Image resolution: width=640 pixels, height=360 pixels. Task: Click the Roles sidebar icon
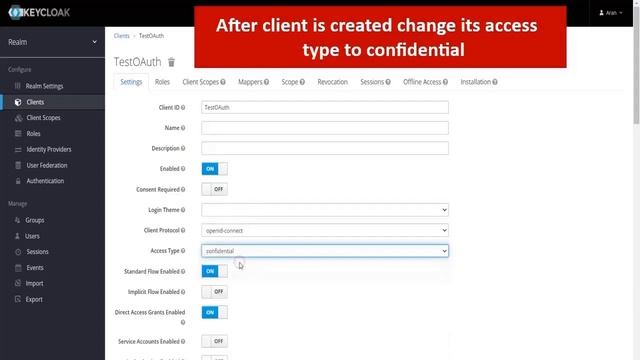pyautogui.click(x=18, y=133)
